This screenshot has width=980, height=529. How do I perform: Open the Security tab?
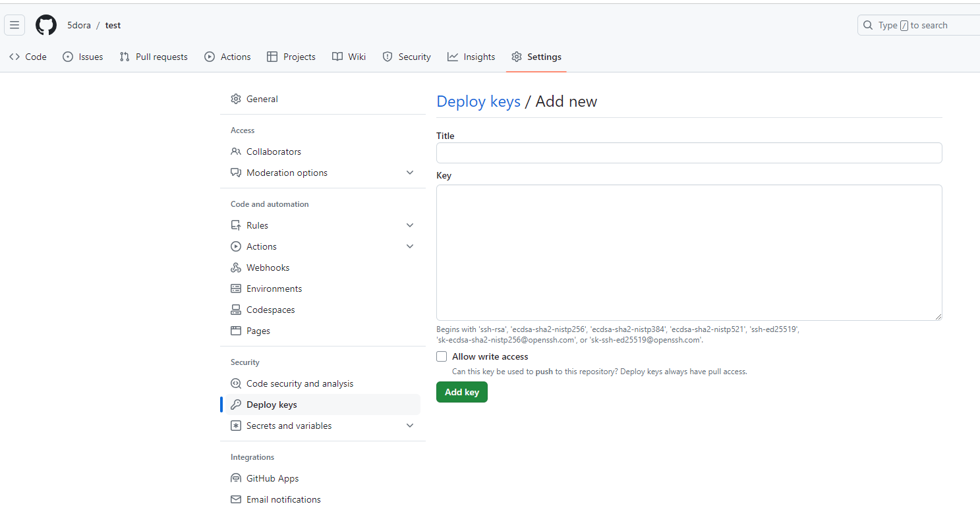point(407,57)
